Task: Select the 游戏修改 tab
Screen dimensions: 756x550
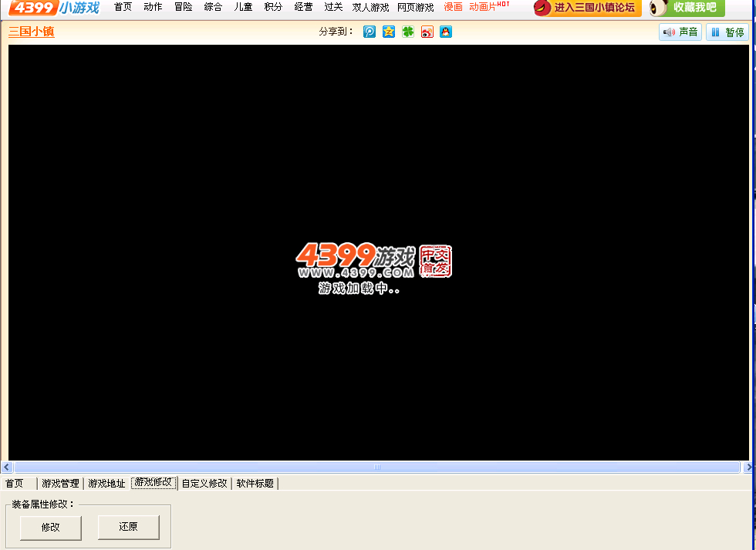Action: 154,482
